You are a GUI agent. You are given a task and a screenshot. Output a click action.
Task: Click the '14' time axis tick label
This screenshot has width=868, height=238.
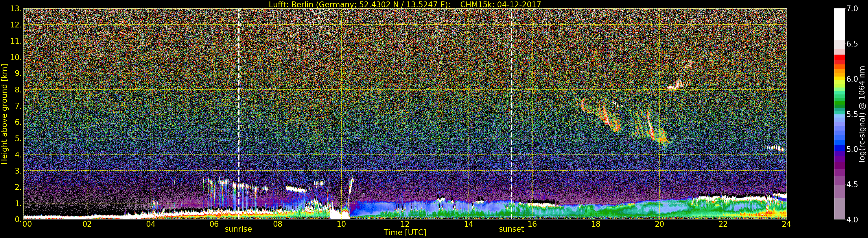pyautogui.click(x=468, y=224)
